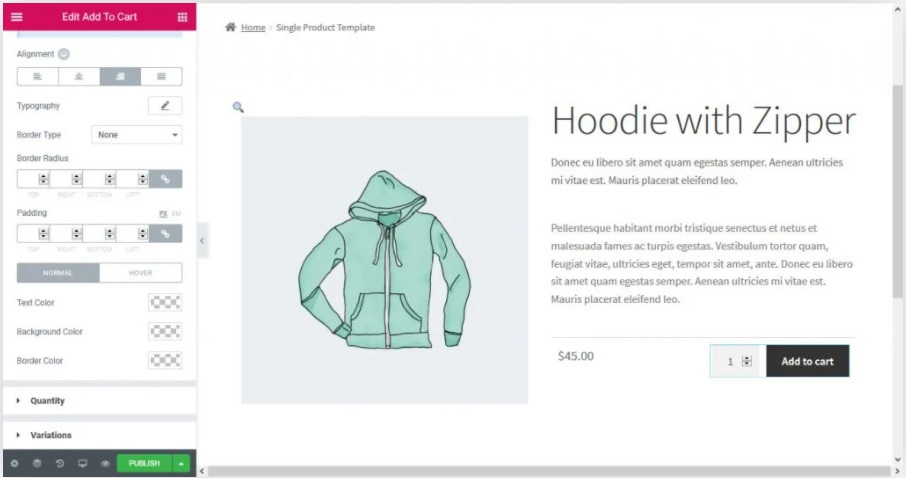Click the green Publish button
The image size is (906, 478).
point(144,464)
